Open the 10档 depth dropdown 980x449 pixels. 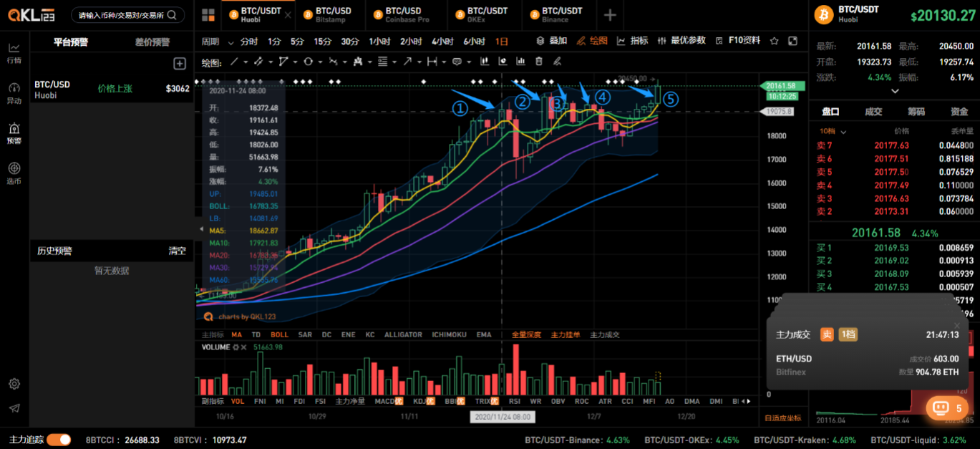pyautogui.click(x=831, y=132)
